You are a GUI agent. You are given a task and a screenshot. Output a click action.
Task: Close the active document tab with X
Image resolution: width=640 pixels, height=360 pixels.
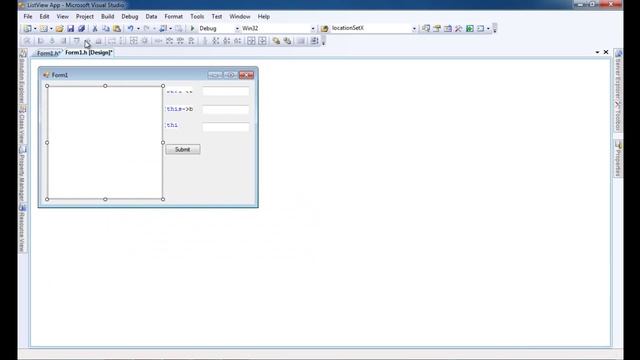coord(606,52)
